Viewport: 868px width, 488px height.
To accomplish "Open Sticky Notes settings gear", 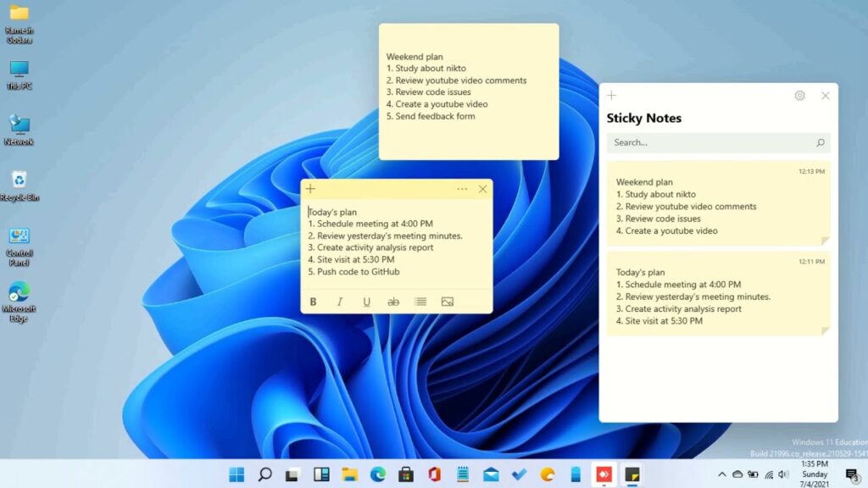I will [798, 95].
